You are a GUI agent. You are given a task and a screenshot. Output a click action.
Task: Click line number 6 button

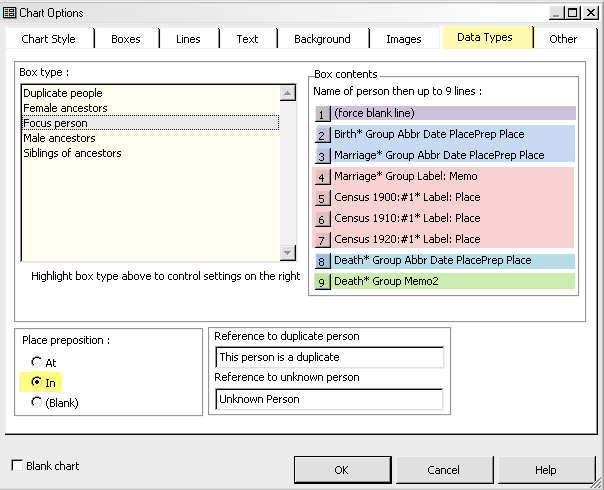point(322,219)
